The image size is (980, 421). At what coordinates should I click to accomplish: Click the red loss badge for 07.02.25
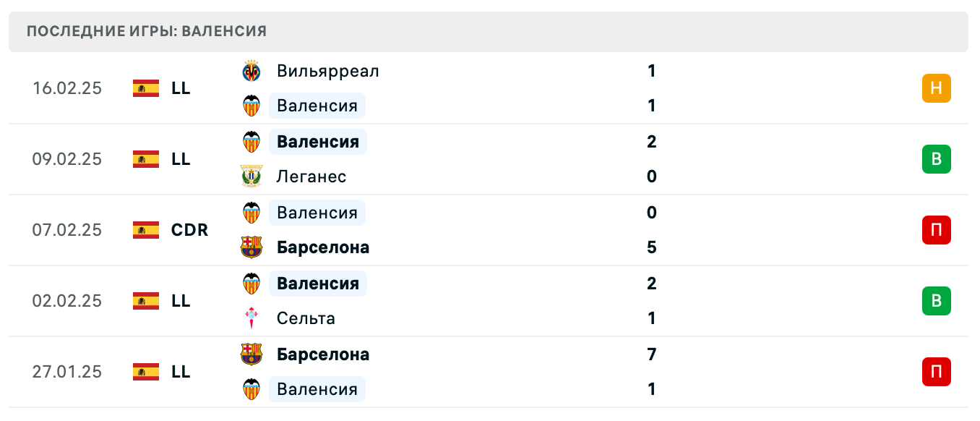pos(936,230)
